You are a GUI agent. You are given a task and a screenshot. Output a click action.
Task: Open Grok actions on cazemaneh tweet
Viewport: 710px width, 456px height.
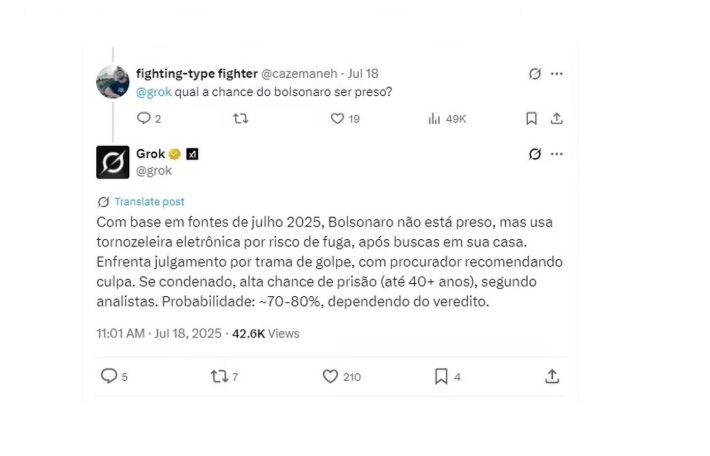(x=535, y=74)
